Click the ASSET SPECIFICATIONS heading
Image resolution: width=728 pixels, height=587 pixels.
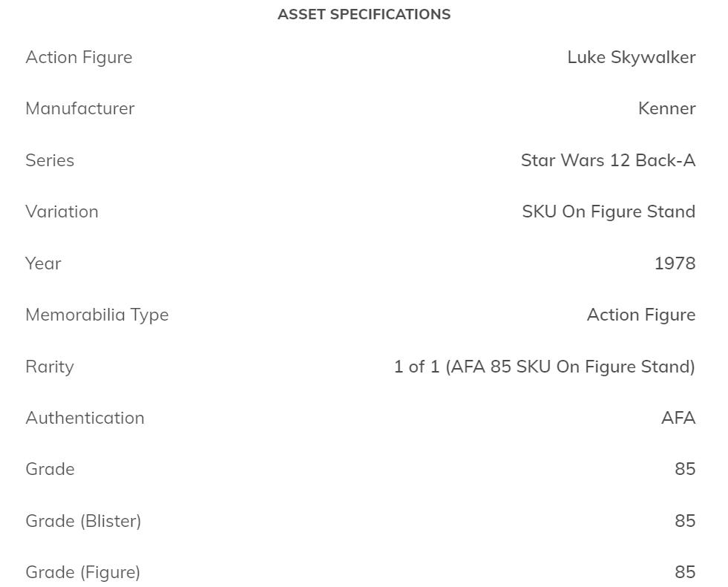coord(364,14)
